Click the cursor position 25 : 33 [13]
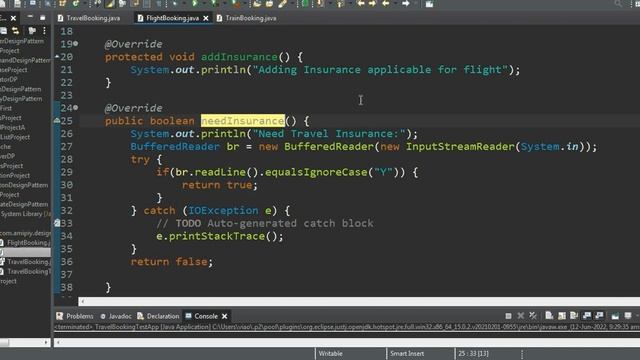 pyautogui.click(x=473, y=353)
